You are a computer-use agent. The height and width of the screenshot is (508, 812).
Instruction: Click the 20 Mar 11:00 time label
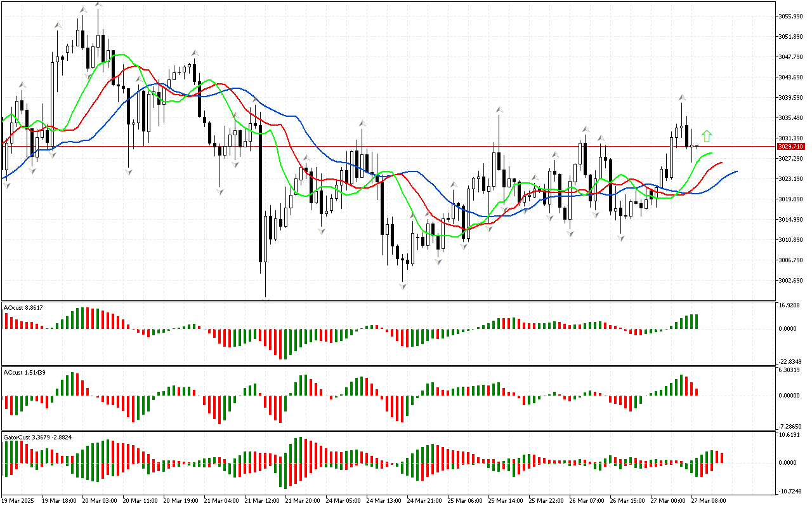click(x=141, y=501)
